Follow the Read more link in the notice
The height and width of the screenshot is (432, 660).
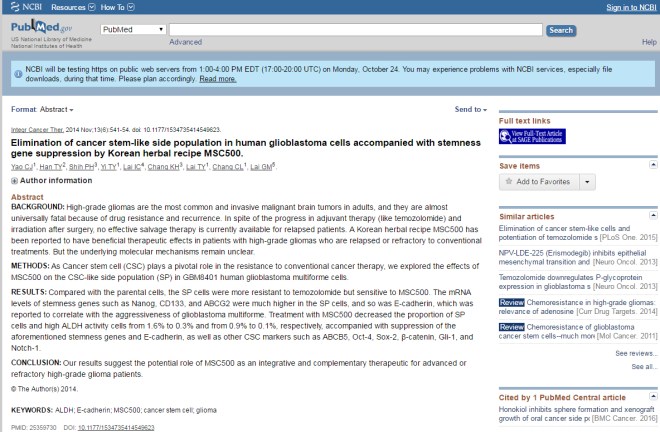point(218,79)
